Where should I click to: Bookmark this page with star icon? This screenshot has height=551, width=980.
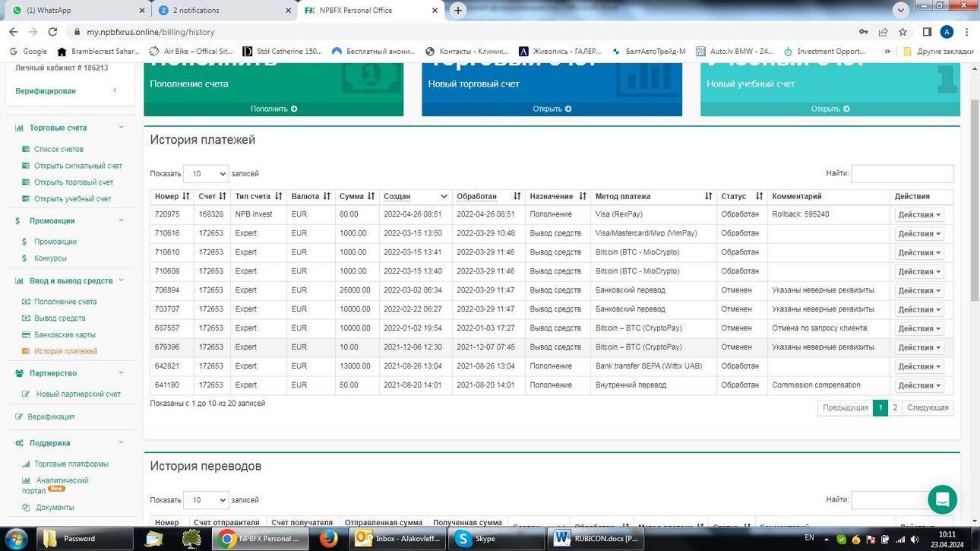(903, 32)
